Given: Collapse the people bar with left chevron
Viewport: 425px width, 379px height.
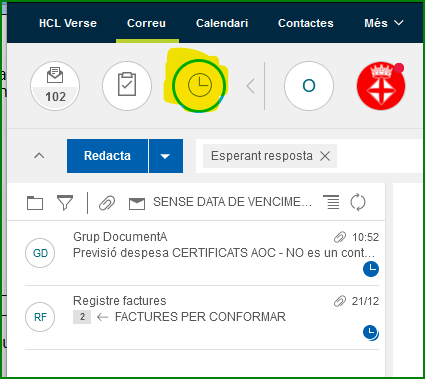Looking at the screenshot, I should (x=251, y=86).
